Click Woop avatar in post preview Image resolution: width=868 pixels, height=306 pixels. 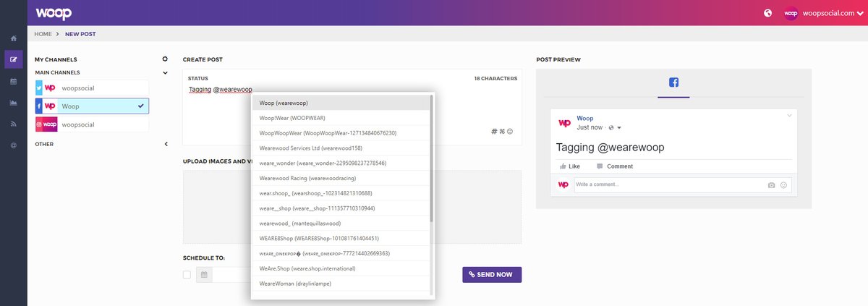pos(564,123)
